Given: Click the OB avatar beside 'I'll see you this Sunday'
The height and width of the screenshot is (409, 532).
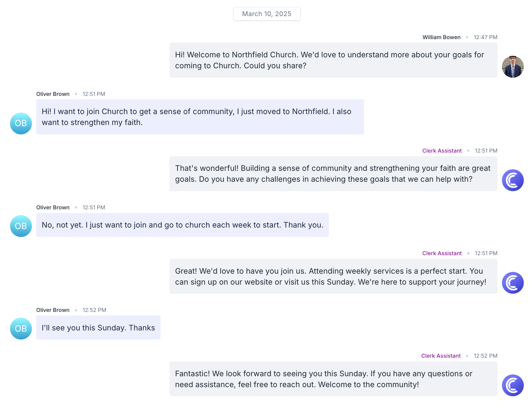Looking at the screenshot, I should (21, 329).
